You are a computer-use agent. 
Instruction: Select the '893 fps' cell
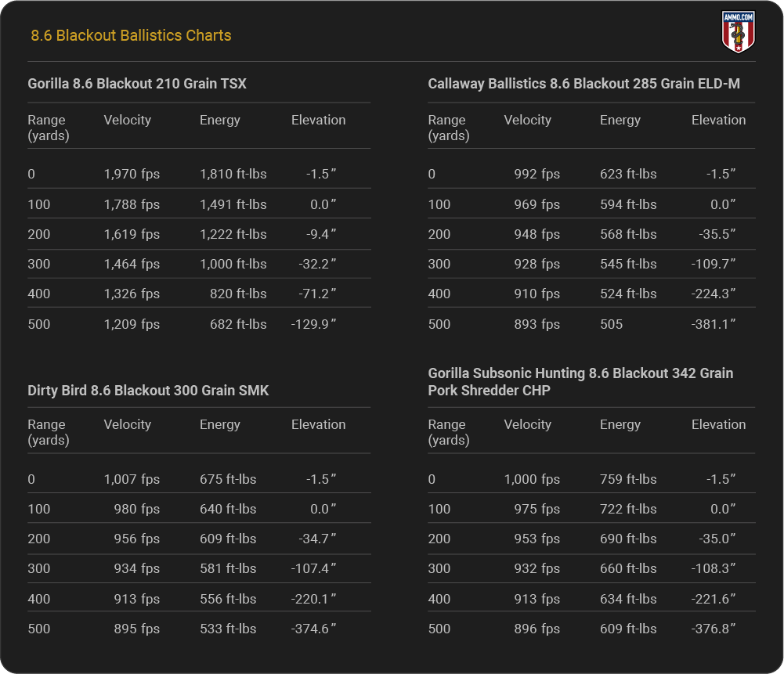coord(537,324)
